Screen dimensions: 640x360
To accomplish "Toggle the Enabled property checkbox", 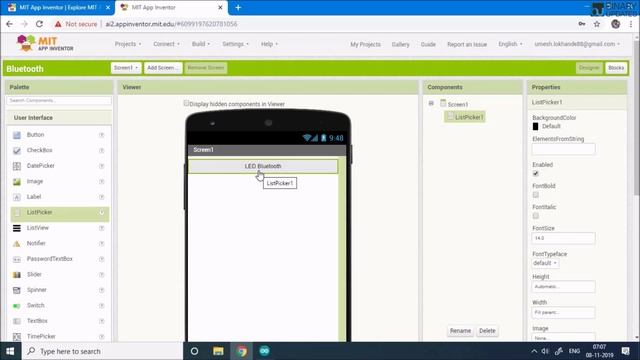I will (536, 174).
